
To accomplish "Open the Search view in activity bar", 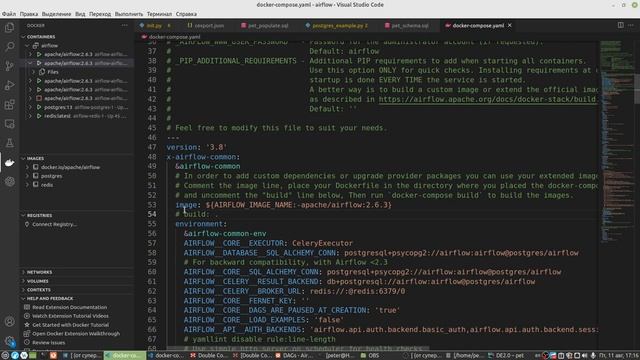I will (x=9, y=47).
